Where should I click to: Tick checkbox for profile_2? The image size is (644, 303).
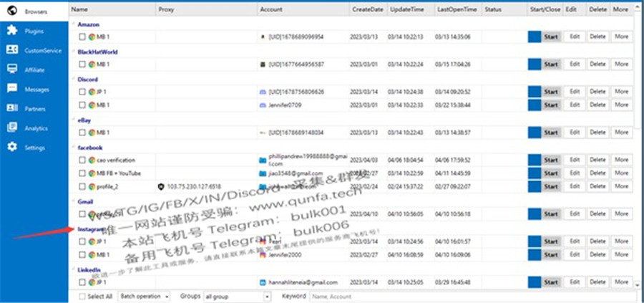[82, 186]
